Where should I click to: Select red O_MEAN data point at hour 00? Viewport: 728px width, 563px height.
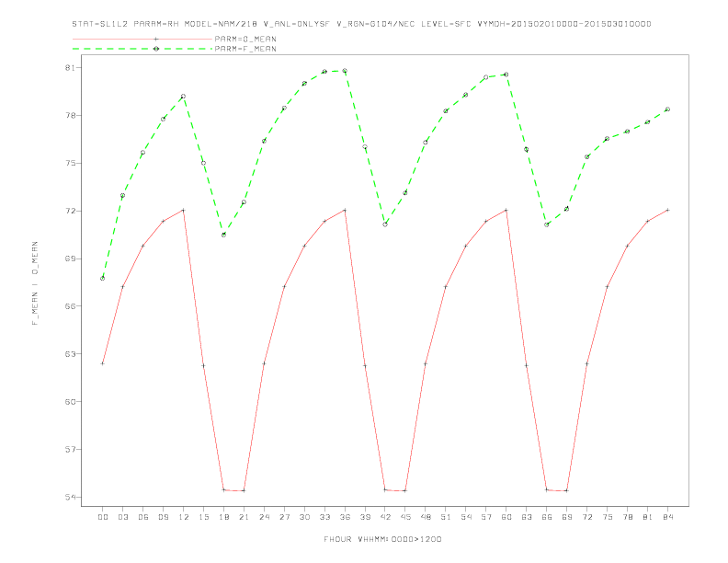point(103,363)
